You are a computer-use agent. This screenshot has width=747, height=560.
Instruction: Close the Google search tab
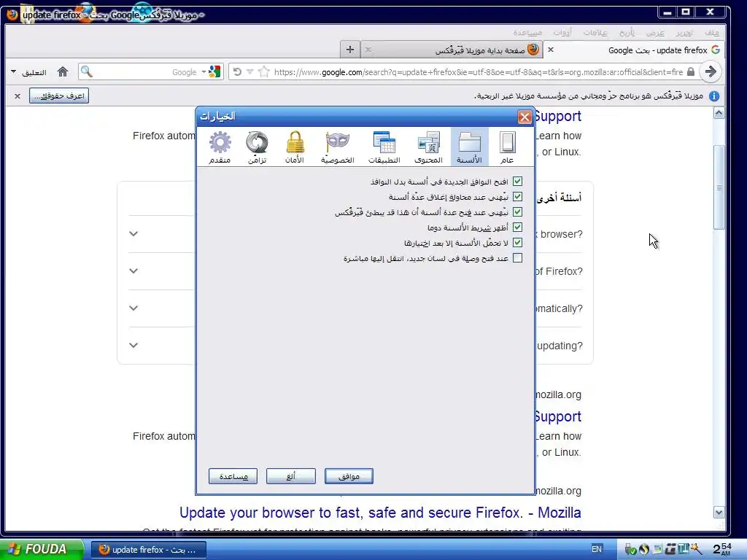tap(551, 50)
